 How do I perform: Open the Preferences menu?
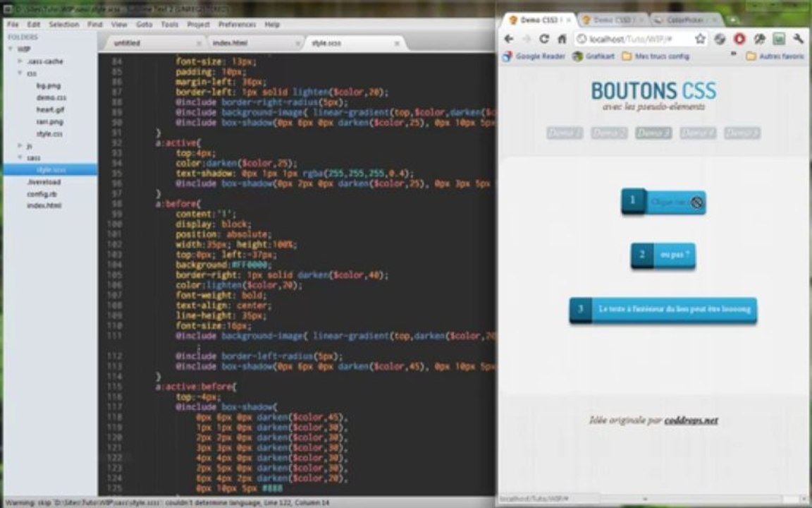(x=237, y=25)
